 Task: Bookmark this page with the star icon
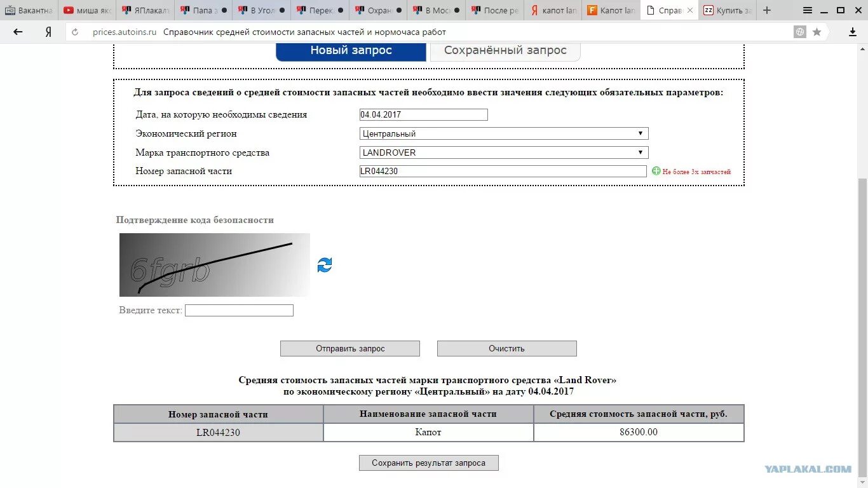pos(817,32)
